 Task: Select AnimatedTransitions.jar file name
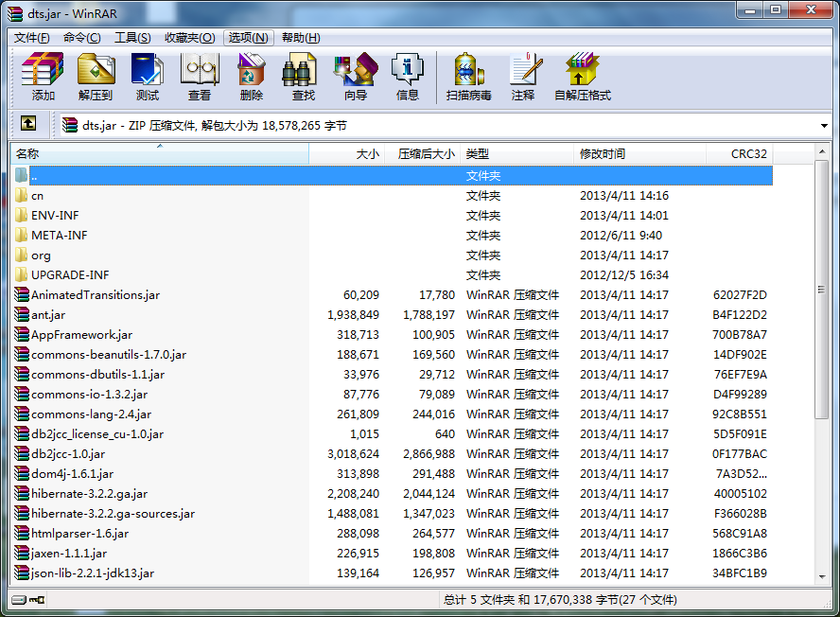pyautogui.click(x=96, y=295)
